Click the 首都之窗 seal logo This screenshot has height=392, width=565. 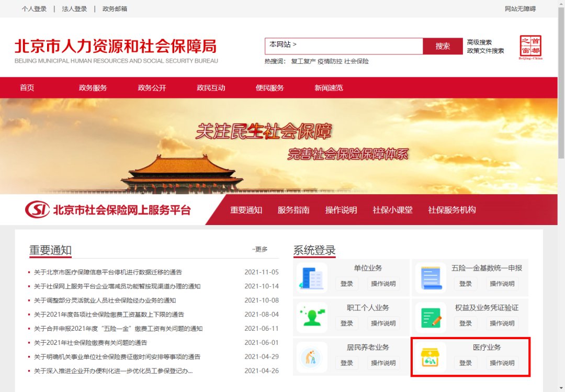(530, 47)
